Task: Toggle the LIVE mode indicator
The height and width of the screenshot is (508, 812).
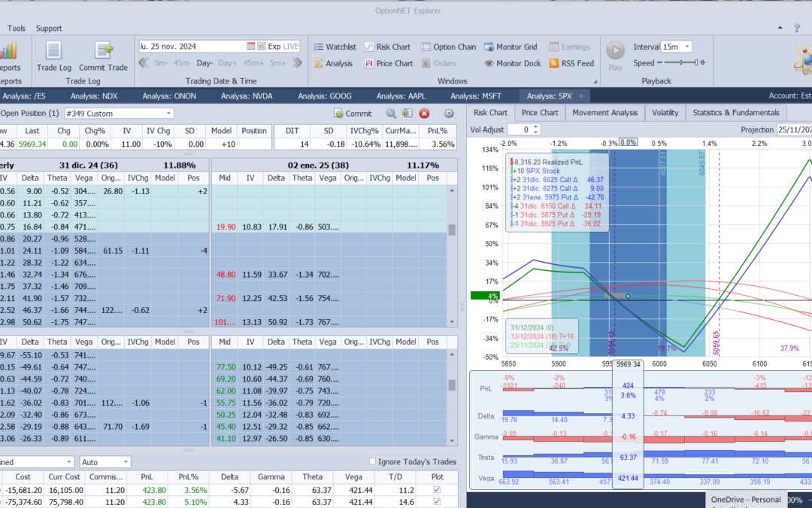Action: (x=291, y=46)
